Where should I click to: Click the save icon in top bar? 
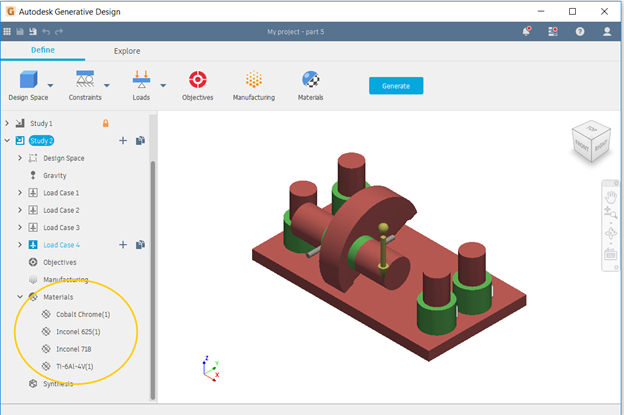click(x=20, y=31)
